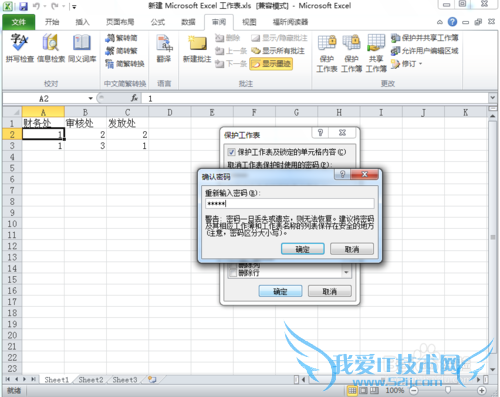Switch to the Data (数据) tab
Viewport: 500px width, 397px height.
(188, 22)
